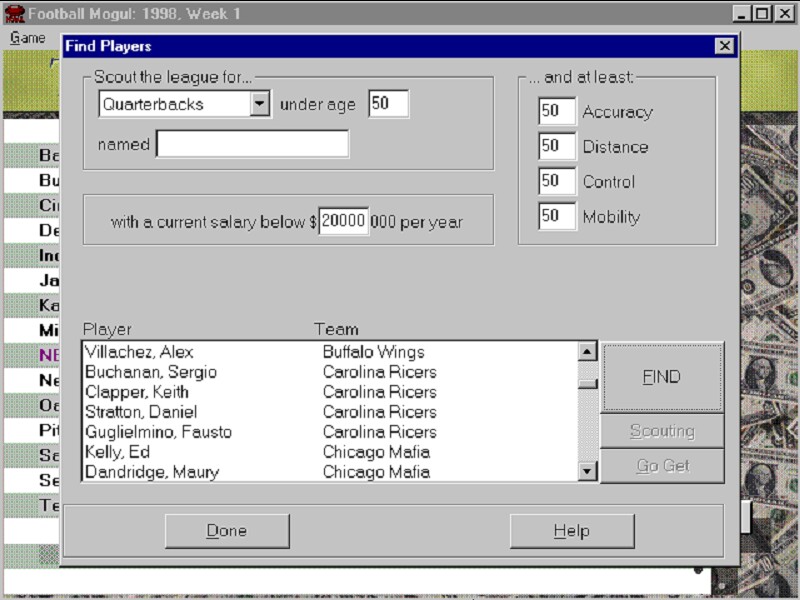Click the salary limit input field
Viewport: 800px width, 600px height.
(x=343, y=221)
